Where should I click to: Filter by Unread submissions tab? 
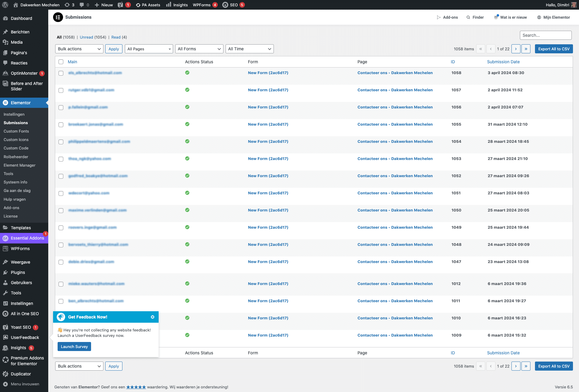pos(86,37)
